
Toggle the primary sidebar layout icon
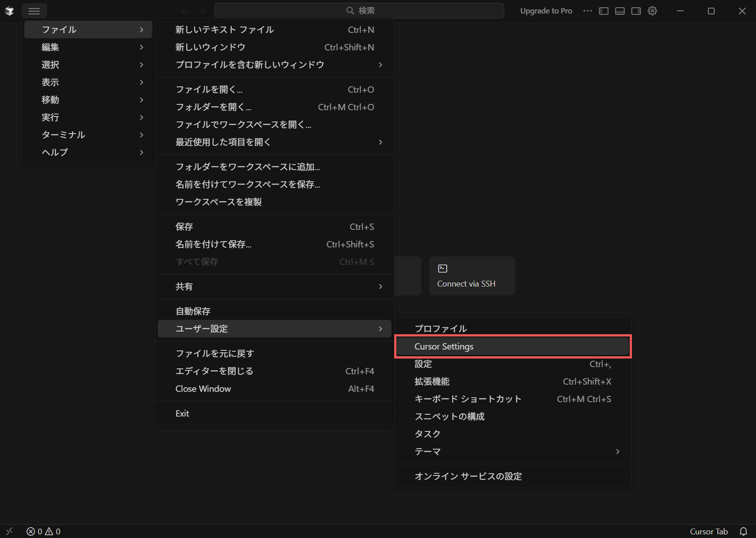tap(604, 11)
